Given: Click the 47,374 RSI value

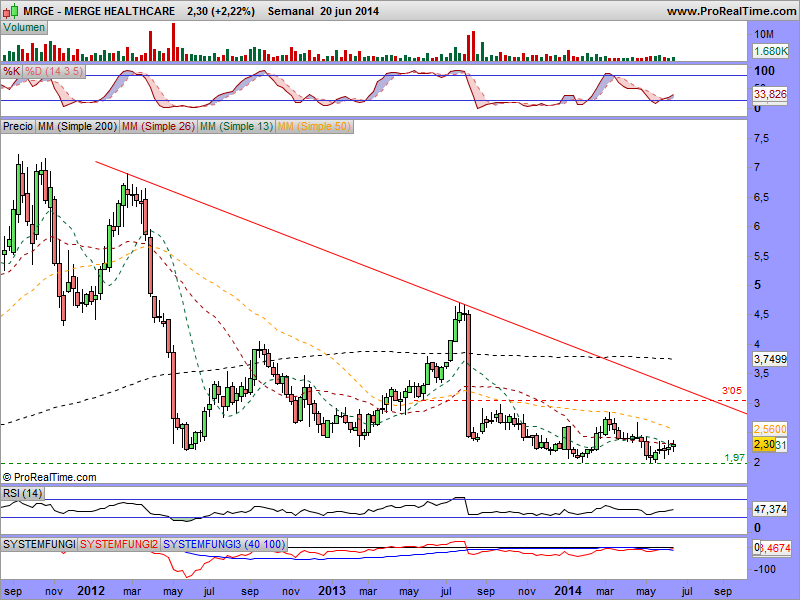Looking at the screenshot, I should 770,509.
